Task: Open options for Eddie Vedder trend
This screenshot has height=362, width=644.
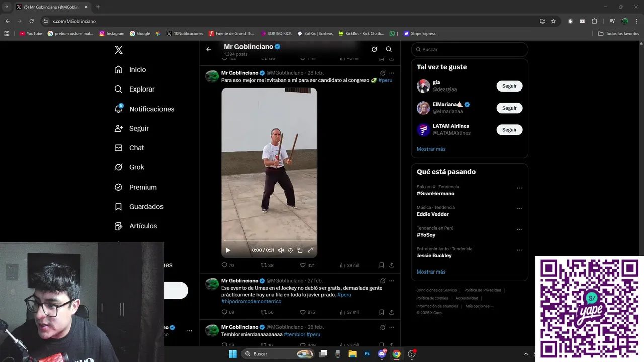Action: (x=519, y=209)
